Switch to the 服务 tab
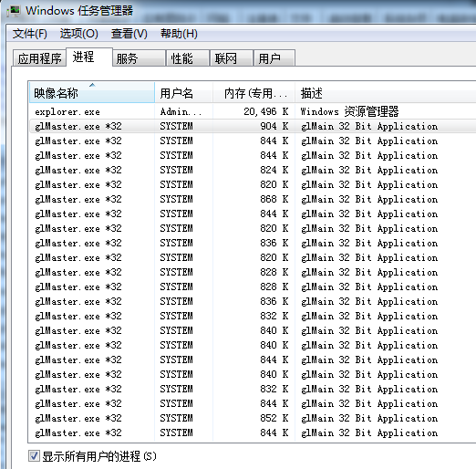Image resolution: width=476 pixels, height=469 pixels. [x=139, y=58]
